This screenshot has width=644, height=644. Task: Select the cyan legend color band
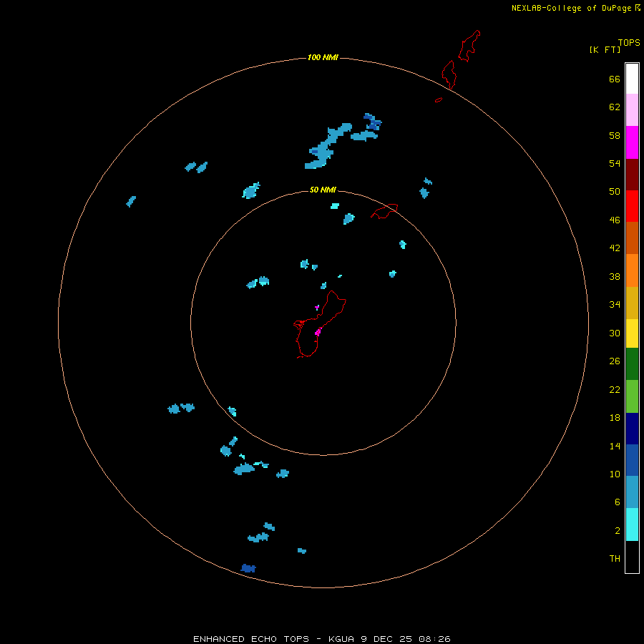pos(632,525)
